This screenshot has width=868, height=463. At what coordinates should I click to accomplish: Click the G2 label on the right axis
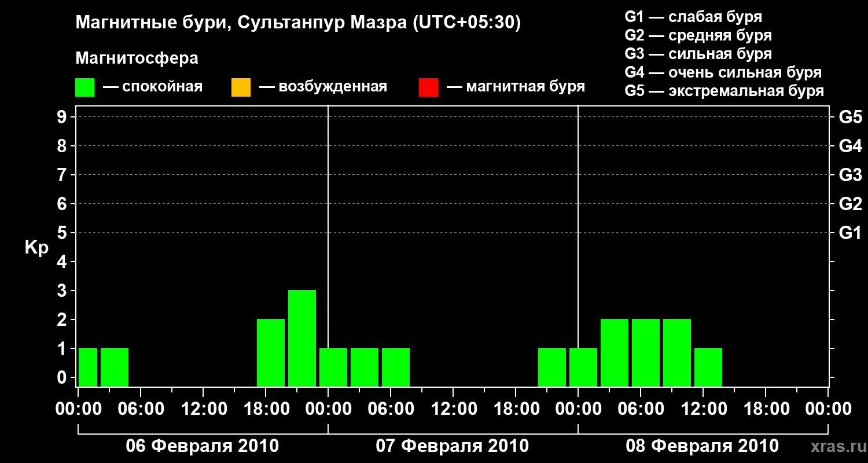tap(851, 204)
